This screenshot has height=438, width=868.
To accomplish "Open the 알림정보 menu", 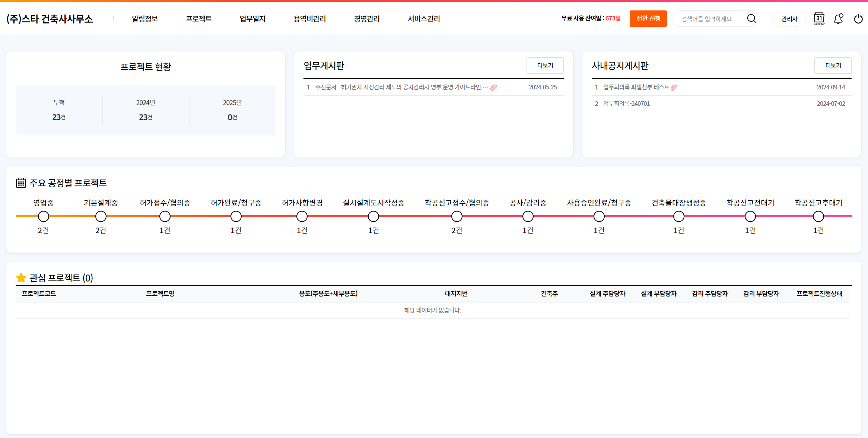I will click(145, 19).
